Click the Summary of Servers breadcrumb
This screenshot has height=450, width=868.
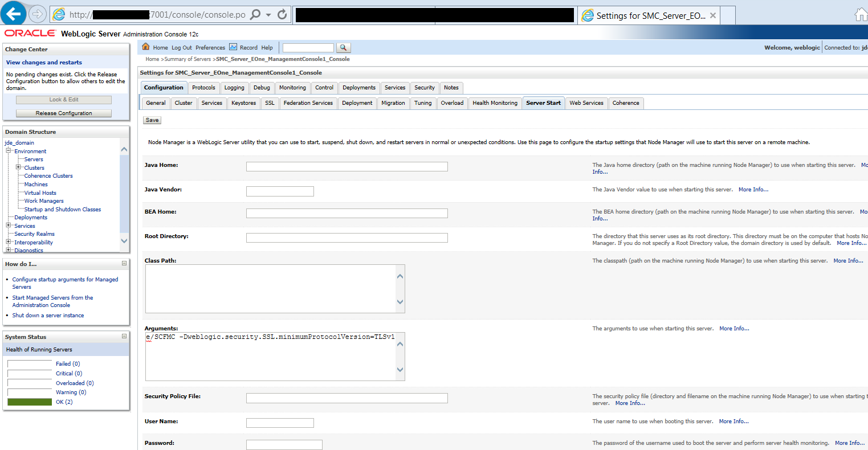188,59
